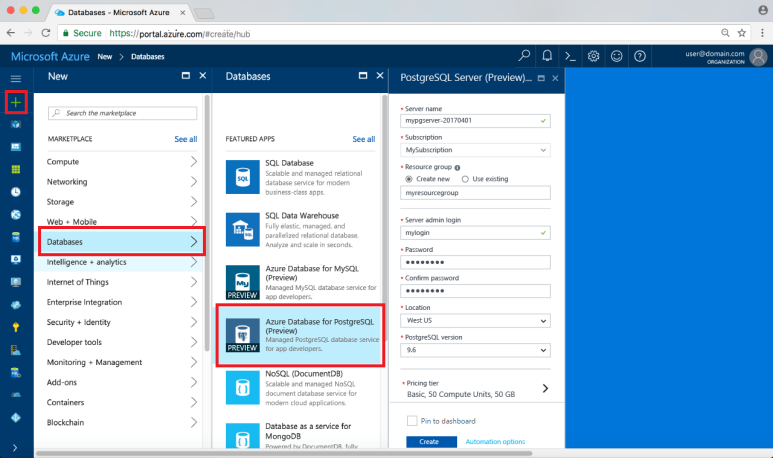Click the Search the marketplace field
Viewport: 773px width, 458px height.
pyautogui.click(x=122, y=113)
